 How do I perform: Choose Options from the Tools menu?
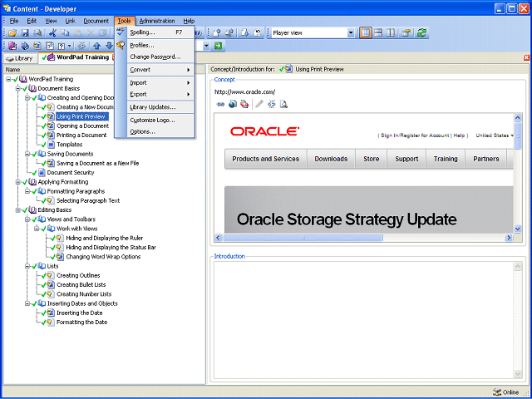pos(160,131)
